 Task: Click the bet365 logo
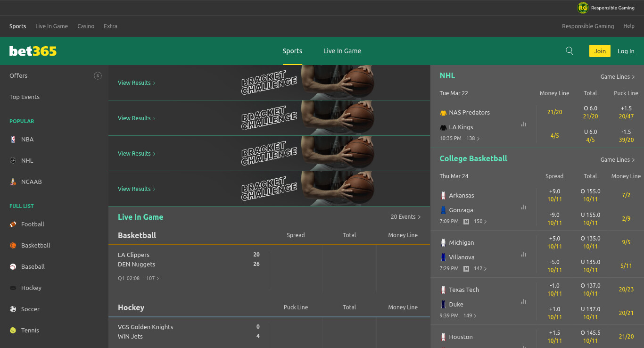(33, 51)
